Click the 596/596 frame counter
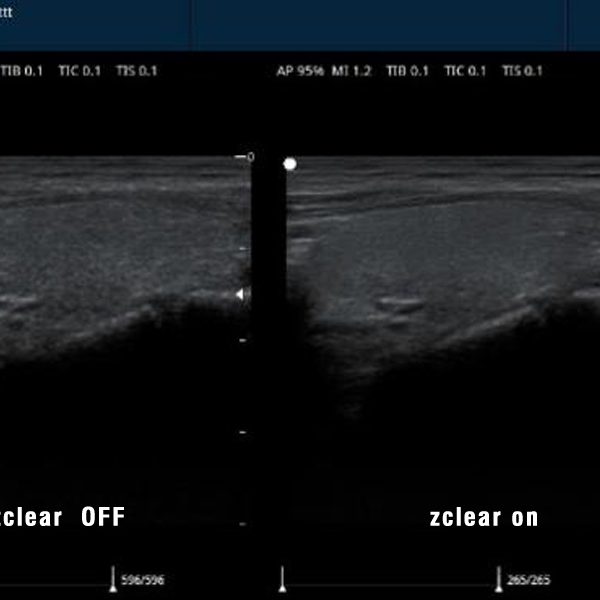The height and width of the screenshot is (600, 600). pos(136,581)
